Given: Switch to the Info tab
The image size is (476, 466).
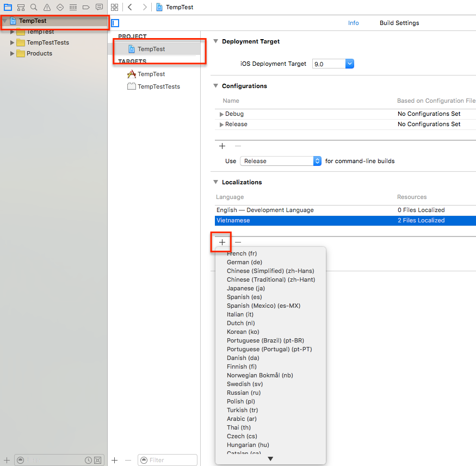Looking at the screenshot, I should tap(354, 23).
